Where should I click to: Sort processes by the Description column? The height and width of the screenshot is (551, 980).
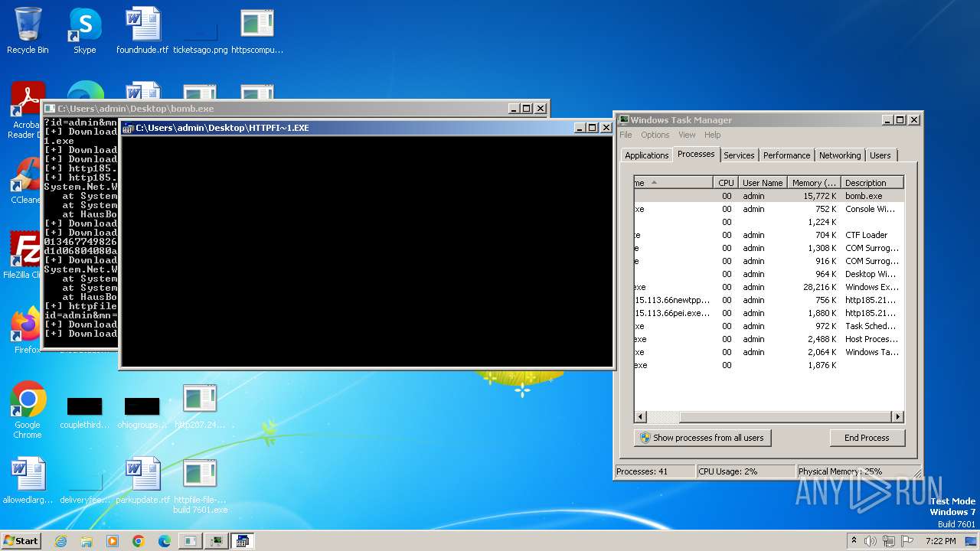pos(872,183)
